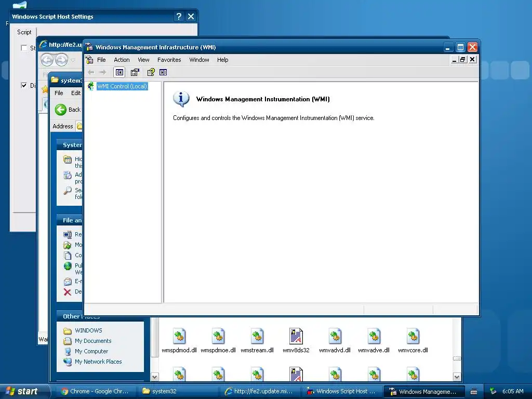Screen dimensions: 532x399
Task: Switch to Chrome taskbar button
Action: click(x=95, y=391)
